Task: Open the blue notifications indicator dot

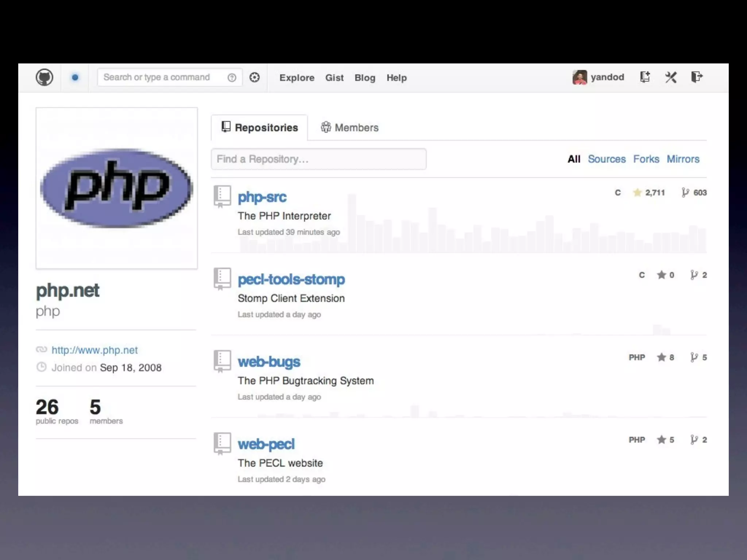Action: pyautogui.click(x=75, y=77)
